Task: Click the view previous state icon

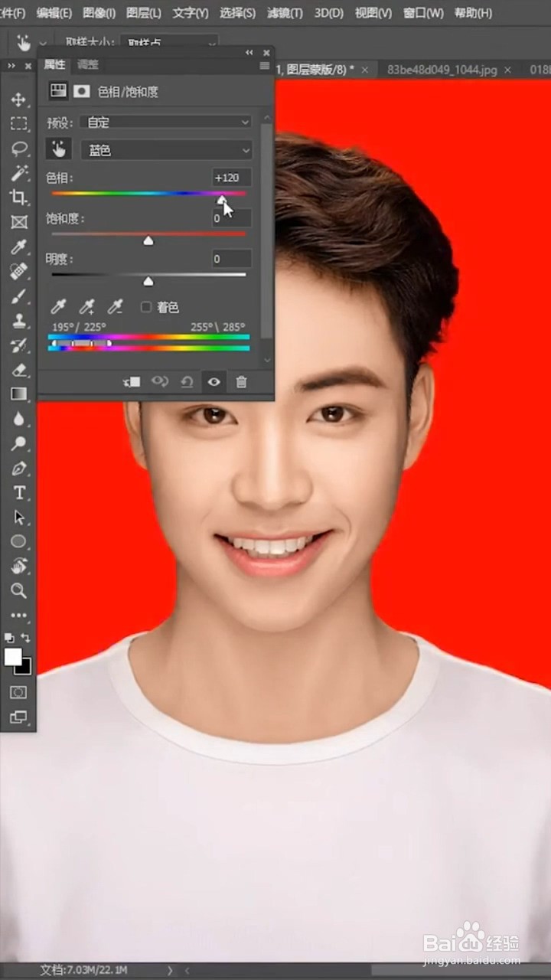Action: point(159,381)
